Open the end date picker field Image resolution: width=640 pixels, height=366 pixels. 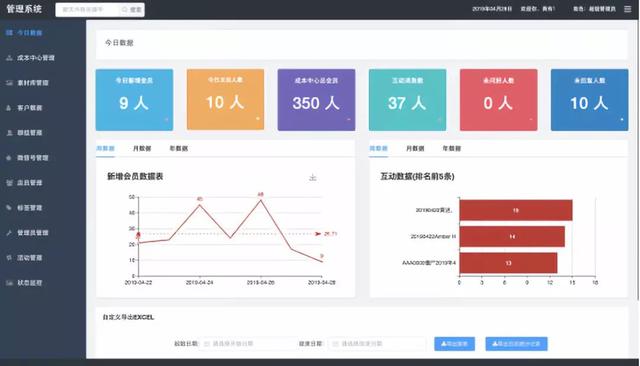(x=376, y=344)
